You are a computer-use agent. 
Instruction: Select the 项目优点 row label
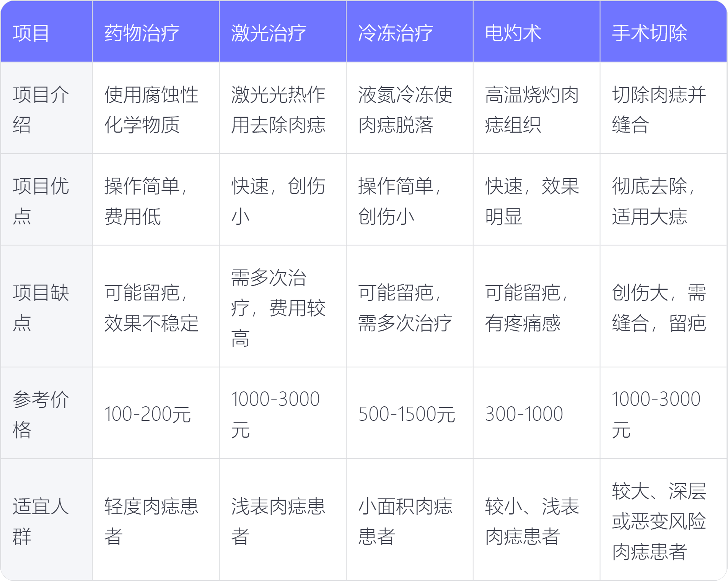41,201
